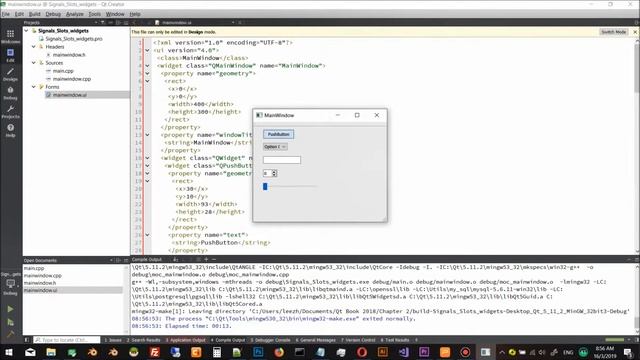Viewport: 640px width, 360px height.
Task: Open the Opera browser from the taskbar
Action: click(362, 352)
